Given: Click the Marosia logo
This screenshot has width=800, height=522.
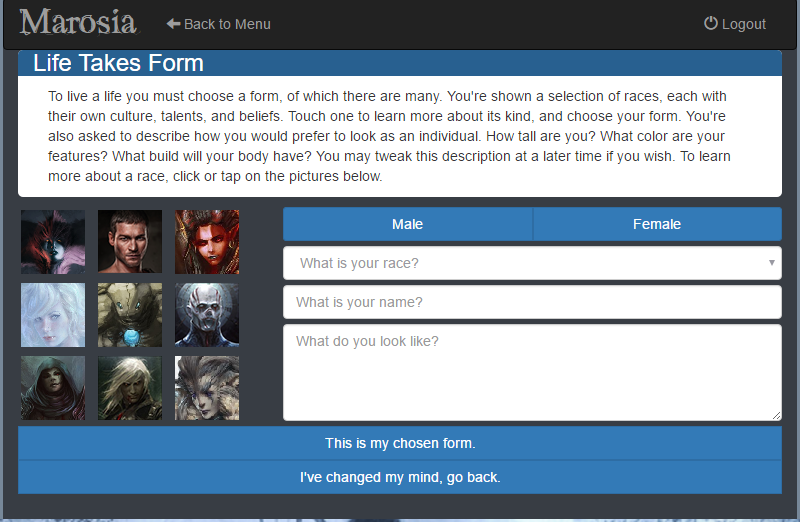Looking at the screenshot, I should point(79,22).
